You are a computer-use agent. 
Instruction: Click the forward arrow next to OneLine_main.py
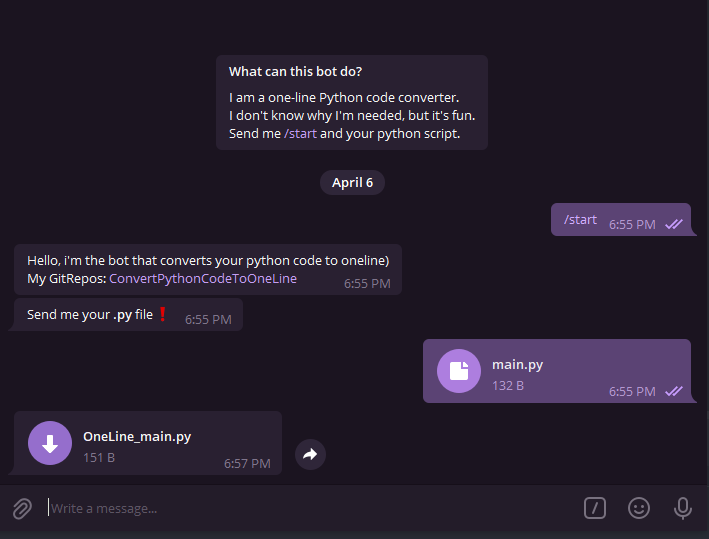pos(310,454)
